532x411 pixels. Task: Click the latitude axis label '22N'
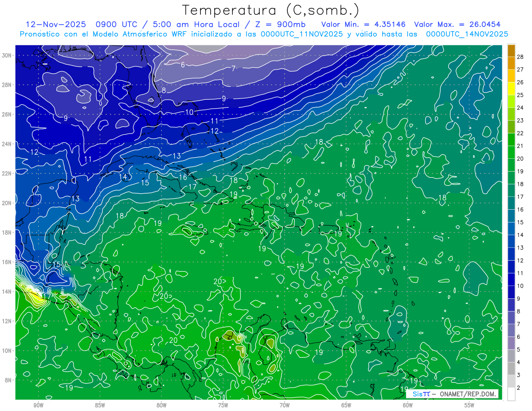pos(6,173)
